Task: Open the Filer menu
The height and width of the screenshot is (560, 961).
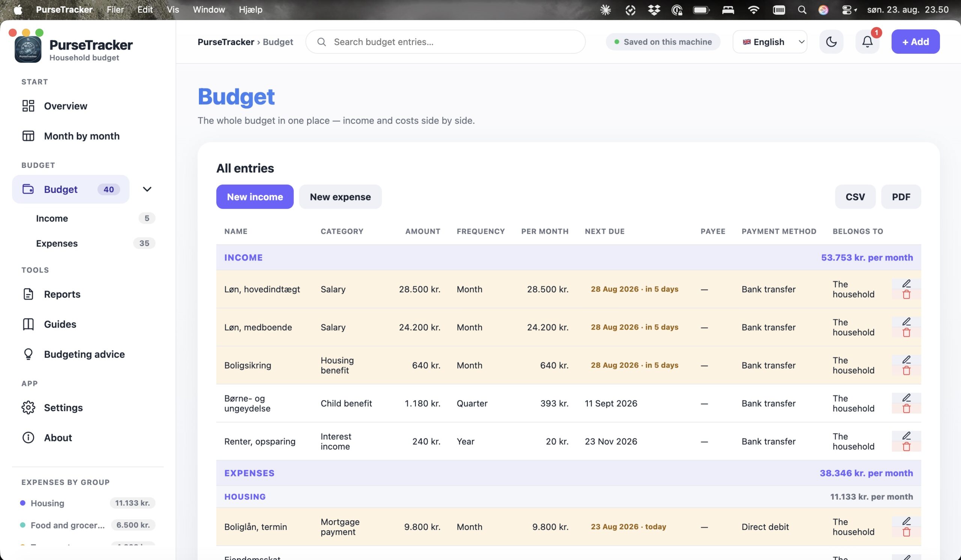Action: 115,10
